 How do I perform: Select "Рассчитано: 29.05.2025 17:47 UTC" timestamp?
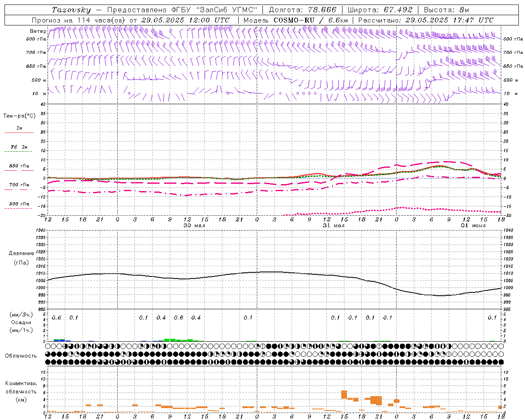point(426,20)
